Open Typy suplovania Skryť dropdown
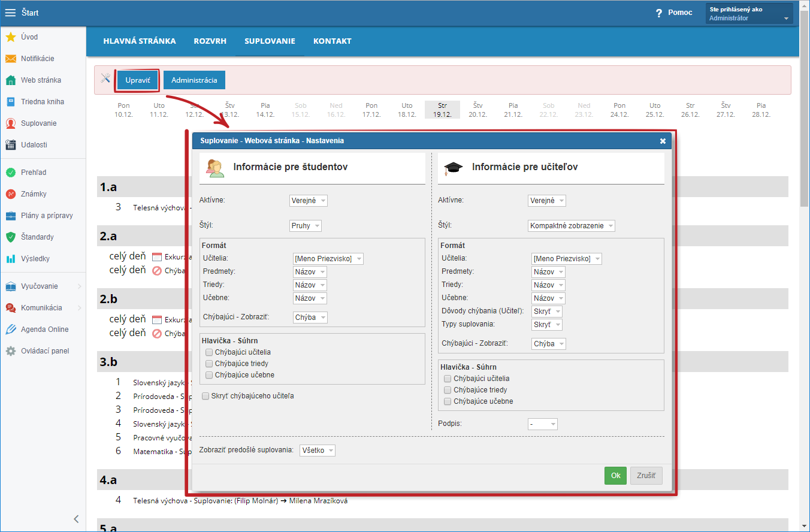Viewport: 810px width, 532px height. (x=547, y=325)
